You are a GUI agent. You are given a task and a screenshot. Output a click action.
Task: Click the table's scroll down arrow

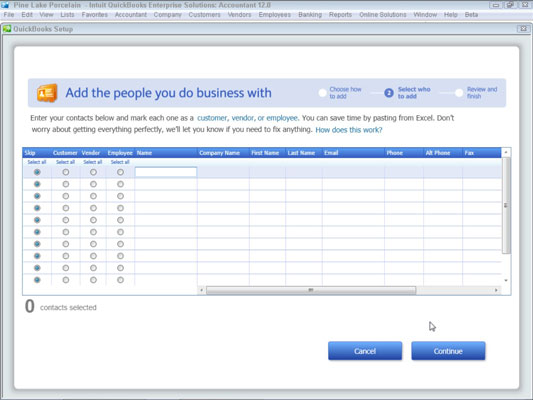[506, 280]
